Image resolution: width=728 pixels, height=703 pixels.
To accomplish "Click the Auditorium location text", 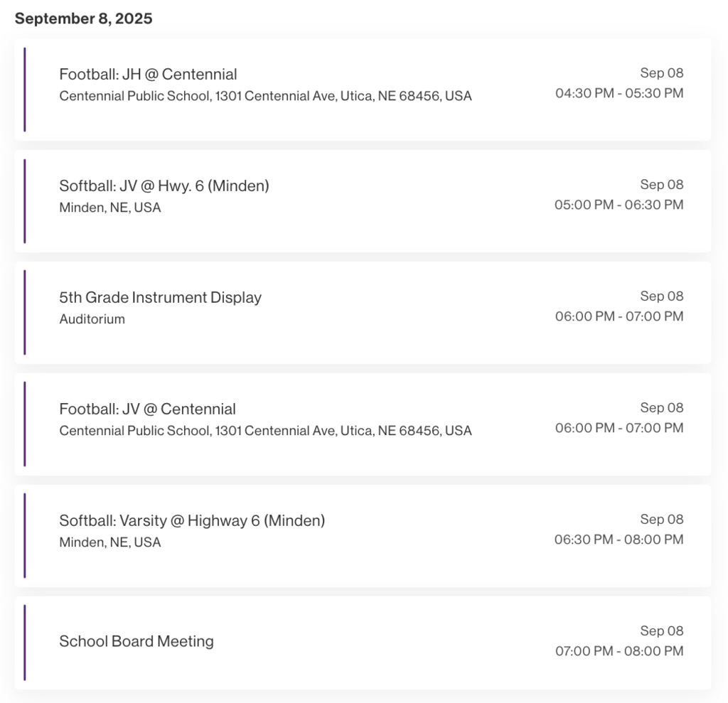I will click(x=92, y=319).
